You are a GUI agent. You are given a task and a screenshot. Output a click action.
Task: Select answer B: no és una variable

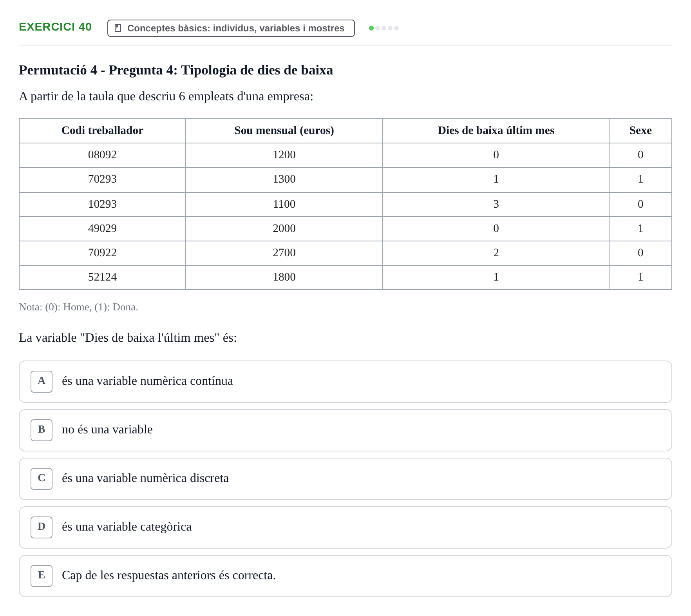coord(345,430)
